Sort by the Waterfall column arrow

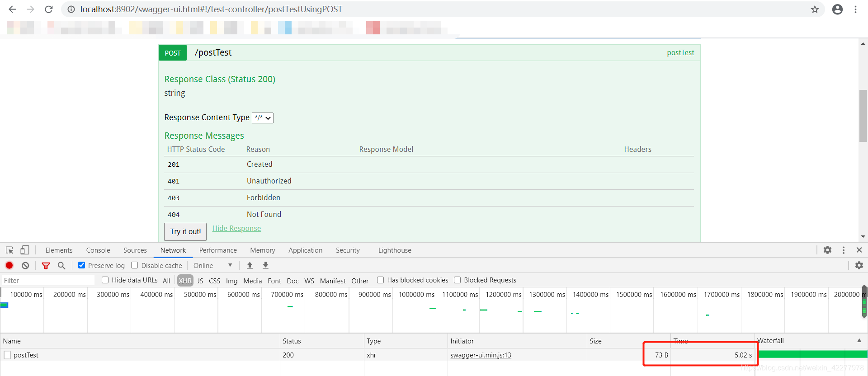pyautogui.click(x=859, y=340)
